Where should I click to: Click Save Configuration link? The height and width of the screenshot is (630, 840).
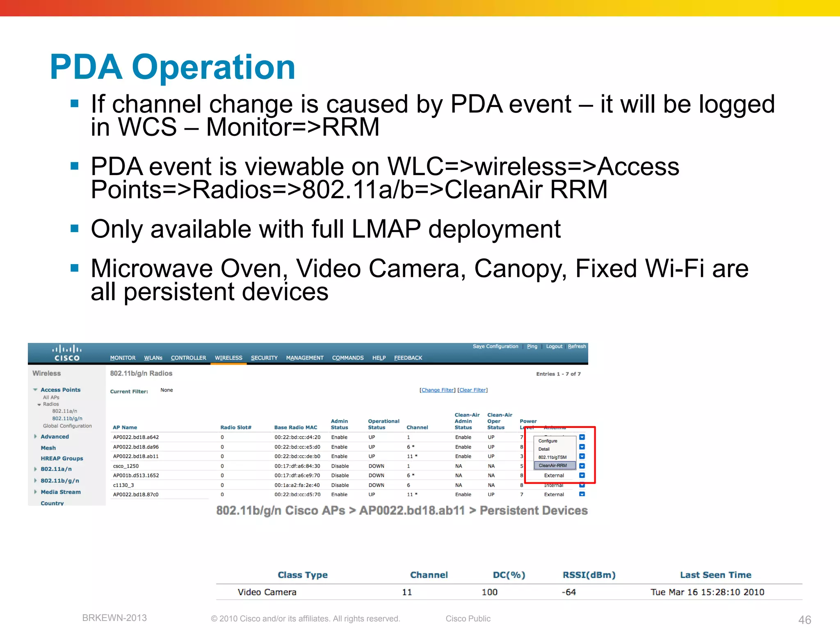pyautogui.click(x=495, y=346)
